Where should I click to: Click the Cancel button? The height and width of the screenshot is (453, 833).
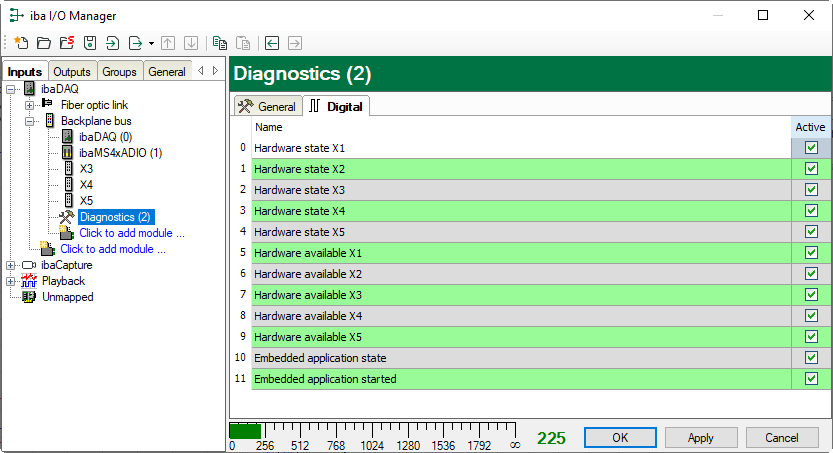point(781,438)
